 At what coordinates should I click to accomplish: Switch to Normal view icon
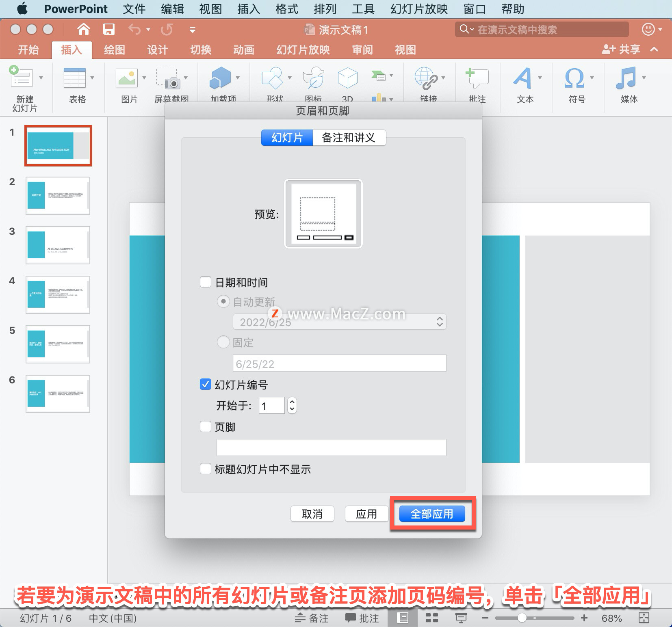[x=403, y=618]
